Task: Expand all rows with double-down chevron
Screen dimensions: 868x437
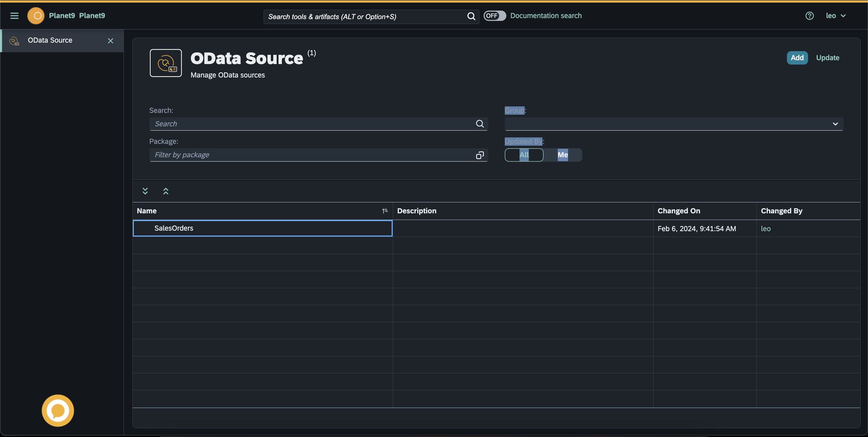Action: click(145, 191)
